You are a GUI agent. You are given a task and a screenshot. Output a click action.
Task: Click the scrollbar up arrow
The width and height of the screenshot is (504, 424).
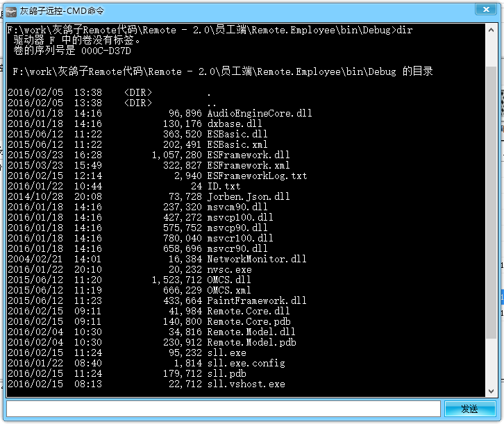491,30
